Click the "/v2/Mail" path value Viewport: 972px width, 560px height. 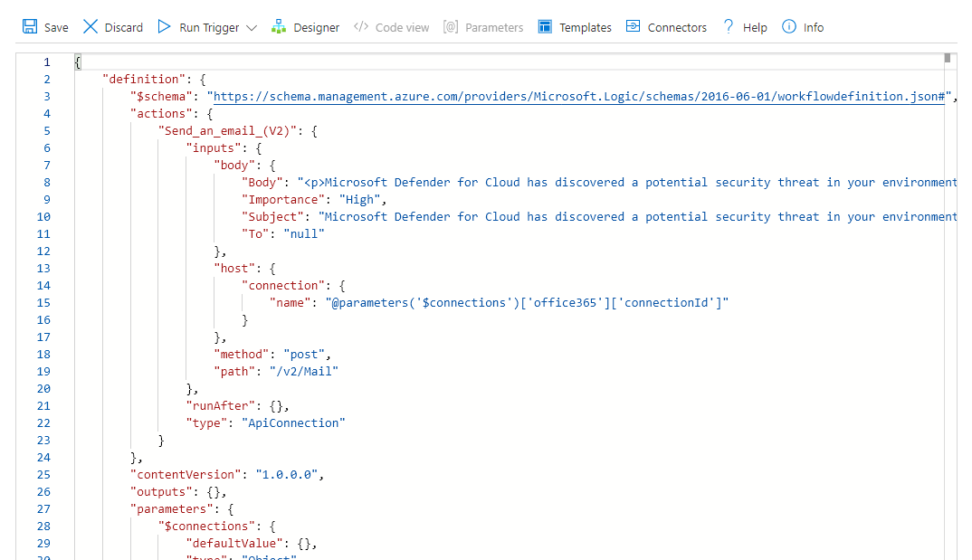click(x=310, y=372)
